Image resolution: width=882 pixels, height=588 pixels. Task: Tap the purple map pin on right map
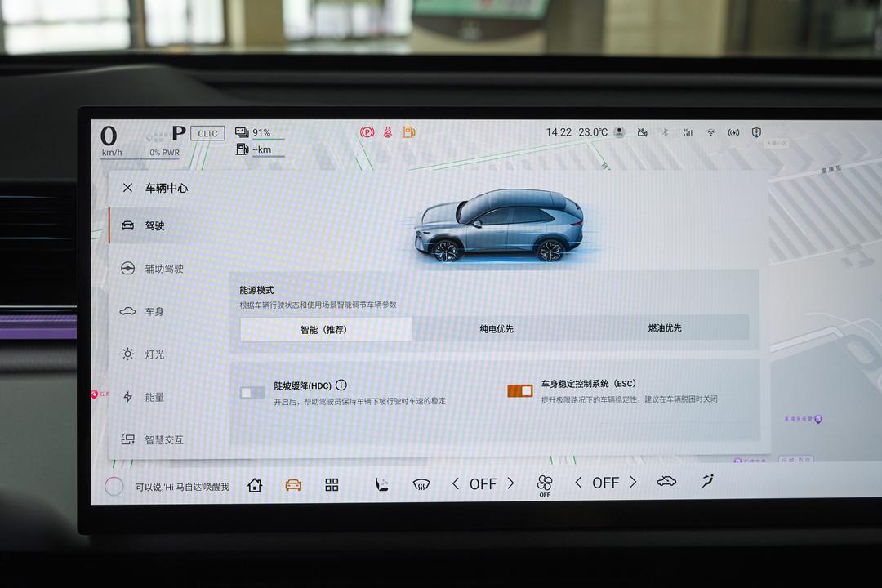coord(818,419)
